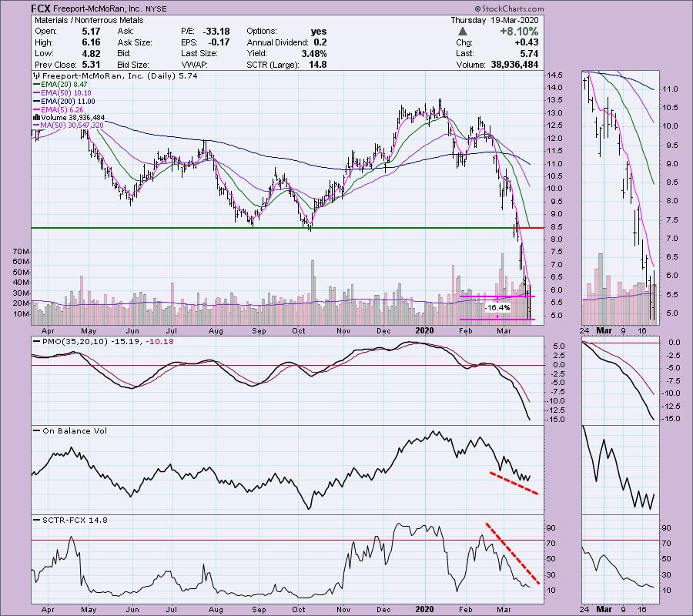Select the Materials / Nonferrous Metals sector text
This screenshot has width=693, height=616.
pyautogui.click(x=89, y=20)
